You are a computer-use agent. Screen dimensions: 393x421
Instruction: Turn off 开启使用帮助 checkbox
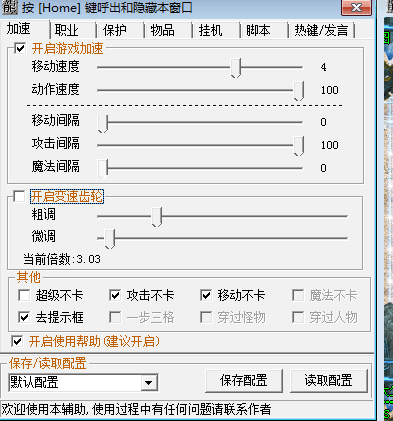pos(17,341)
